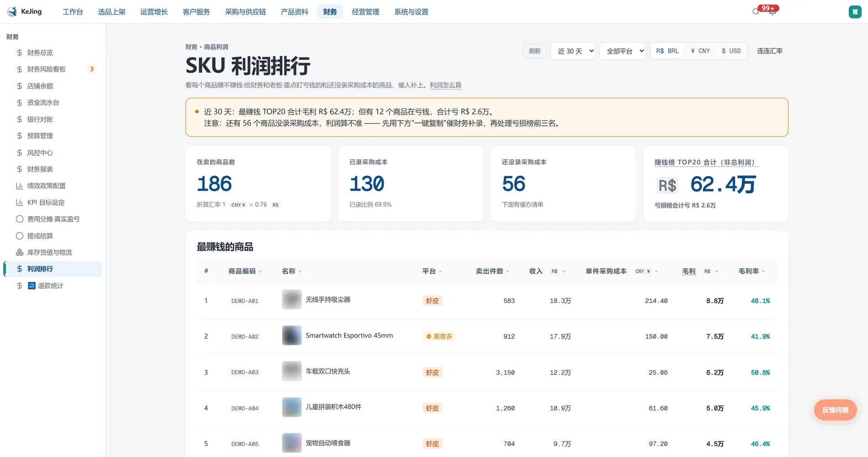Image resolution: width=868 pixels, height=457 pixels.
Task: Open notifications bell with 99+ badge
Action: pyautogui.click(x=772, y=12)
